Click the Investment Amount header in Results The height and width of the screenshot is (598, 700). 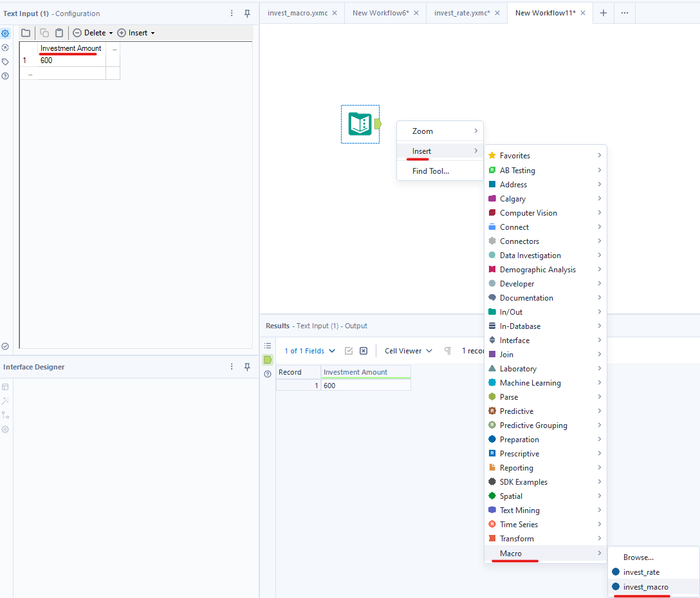pyautogui.click(x=365, y=372)
